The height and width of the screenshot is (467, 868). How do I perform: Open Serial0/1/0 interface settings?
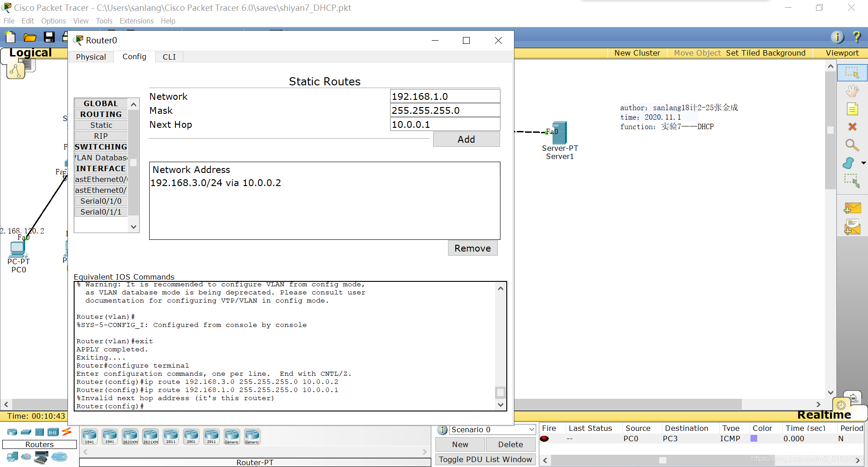(x=101, y=201)
